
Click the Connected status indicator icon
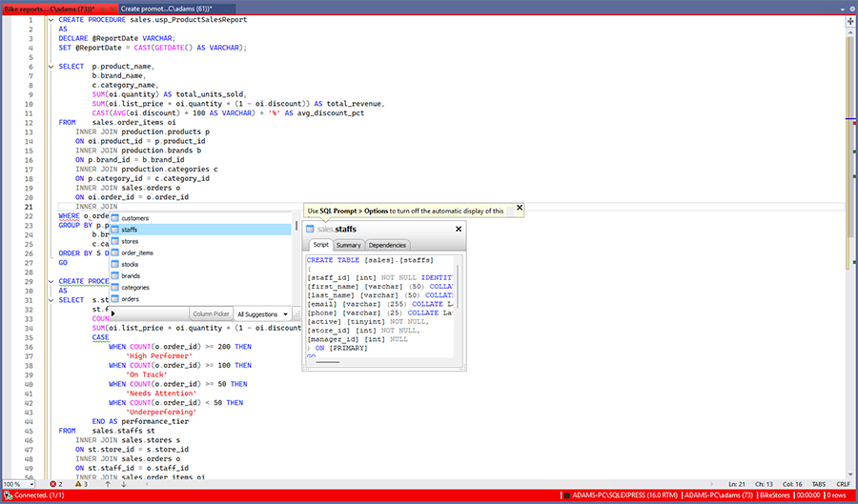(x=7, y=495)
